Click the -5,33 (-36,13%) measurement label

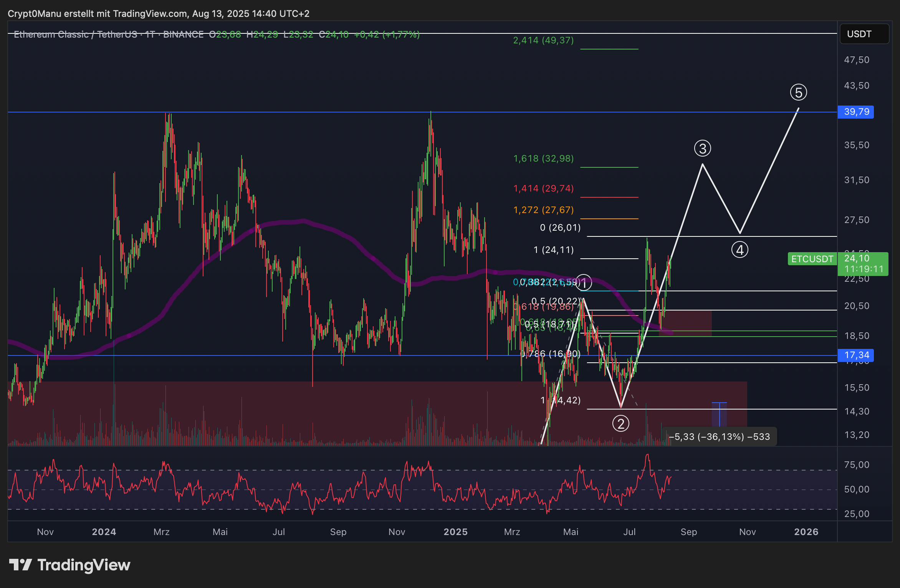point(719,437)
